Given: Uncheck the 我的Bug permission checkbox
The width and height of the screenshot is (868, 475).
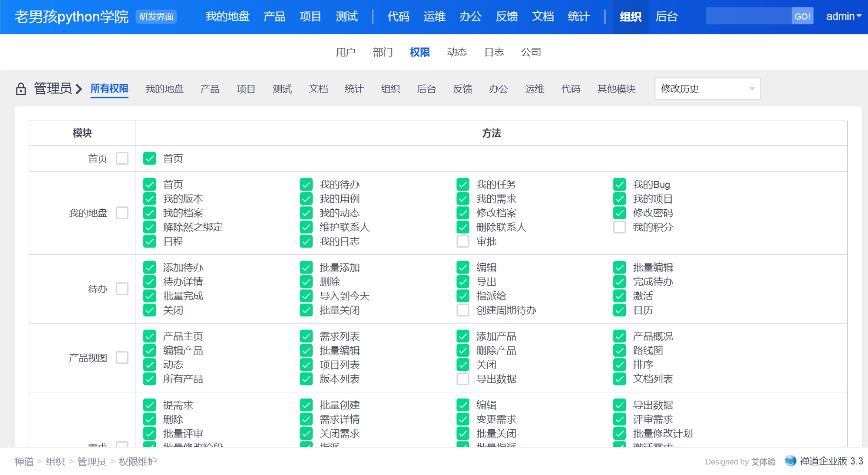Looking at the screenshot, I should click(619, 184).
